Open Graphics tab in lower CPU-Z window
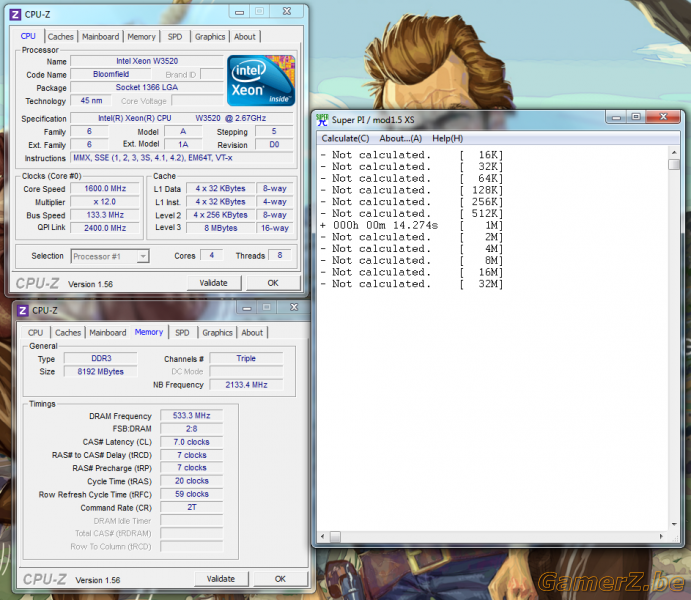Viewport: 691px width, 600px height. point(217,333)
